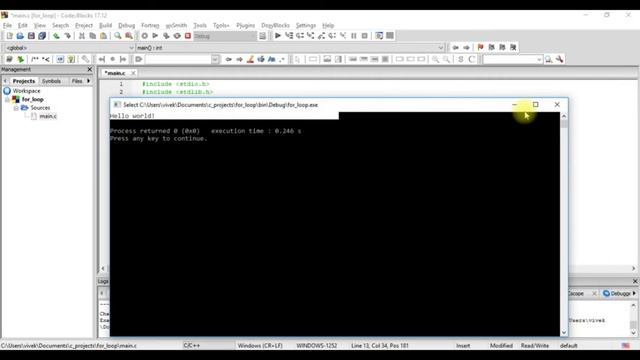Screen dimensions: 640x360
Task: Close the *main.c editor tab
Action: (133, 73)
